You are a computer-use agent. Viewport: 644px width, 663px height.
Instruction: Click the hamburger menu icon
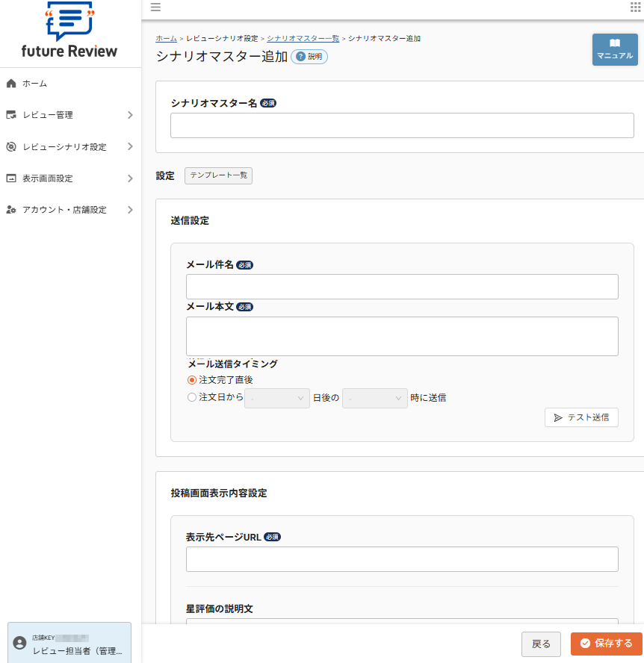point(155,8)
